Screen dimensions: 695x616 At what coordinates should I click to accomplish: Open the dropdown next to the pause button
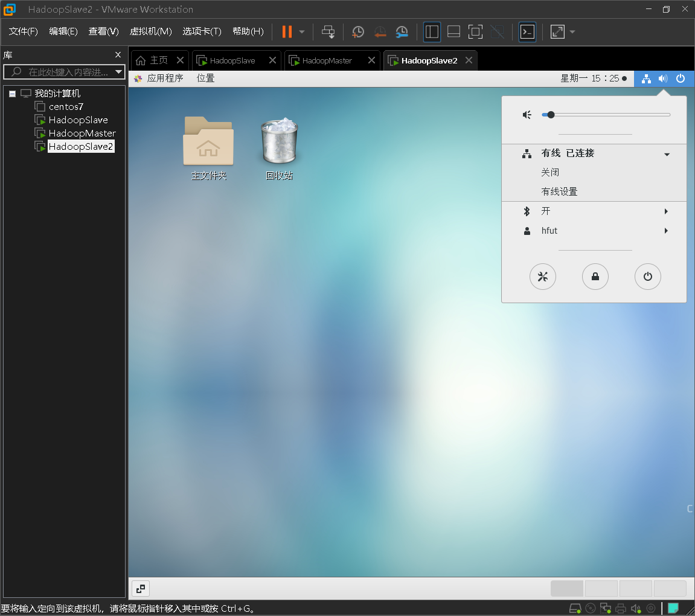[302, 32]
